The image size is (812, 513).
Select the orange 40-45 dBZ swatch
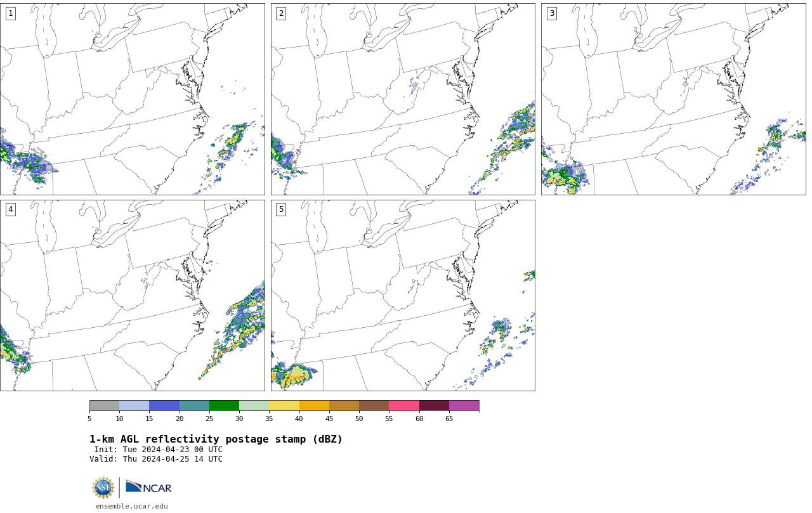[314, 406]
